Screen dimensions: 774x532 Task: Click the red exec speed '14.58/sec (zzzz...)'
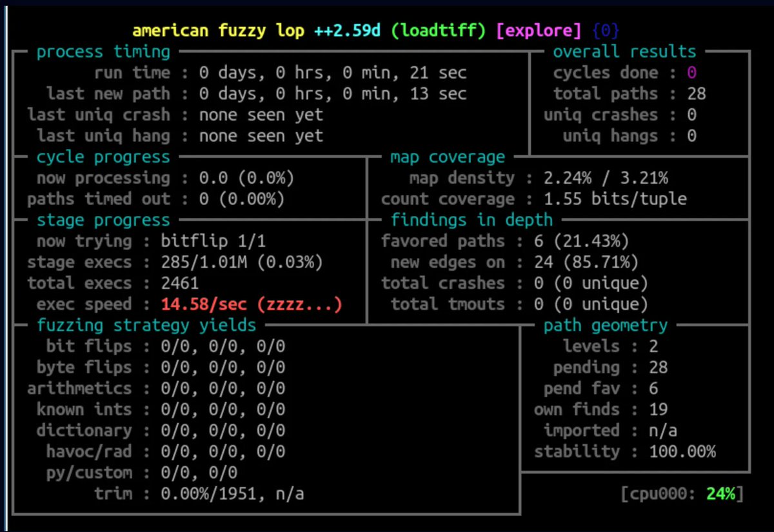[x=252, y=304]
